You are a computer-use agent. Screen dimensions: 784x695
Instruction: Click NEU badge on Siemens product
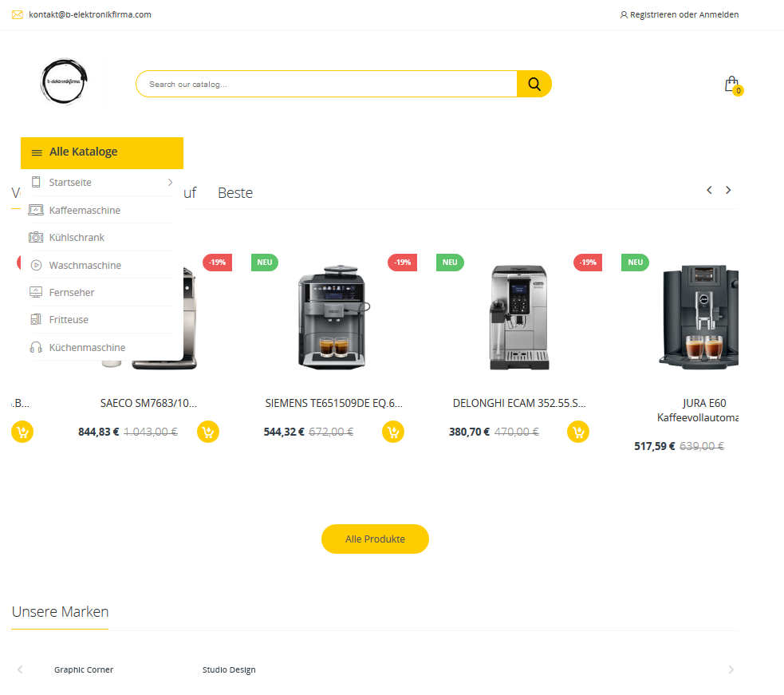(265, 263)
